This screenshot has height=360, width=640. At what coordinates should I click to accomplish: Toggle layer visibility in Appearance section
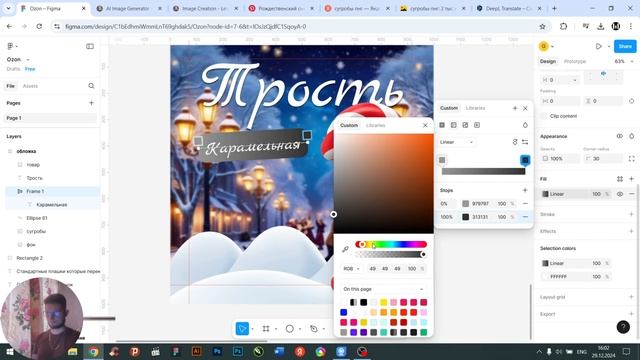620,136
